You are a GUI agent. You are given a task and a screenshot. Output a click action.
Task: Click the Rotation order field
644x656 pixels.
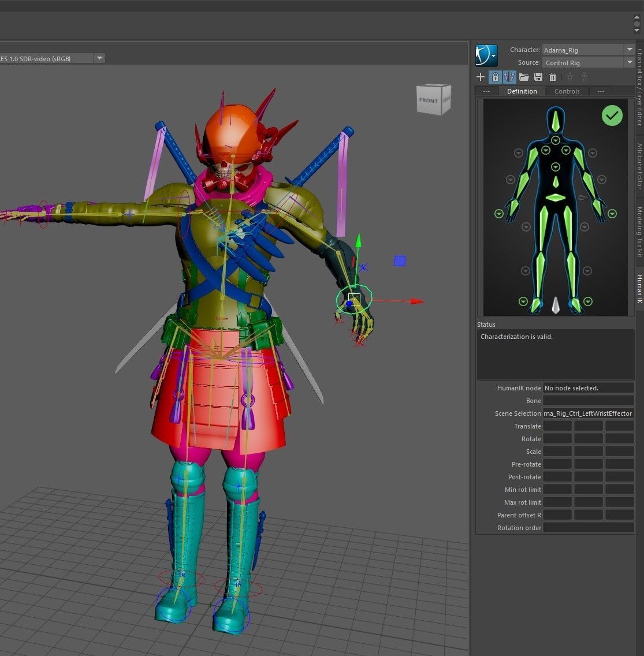point(589,528)
